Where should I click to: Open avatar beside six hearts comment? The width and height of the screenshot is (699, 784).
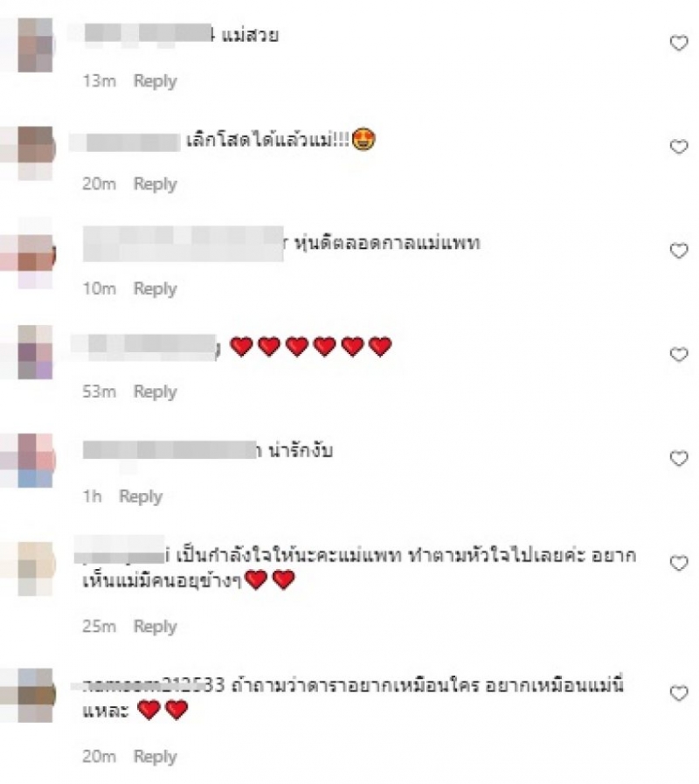click(35, 352)
